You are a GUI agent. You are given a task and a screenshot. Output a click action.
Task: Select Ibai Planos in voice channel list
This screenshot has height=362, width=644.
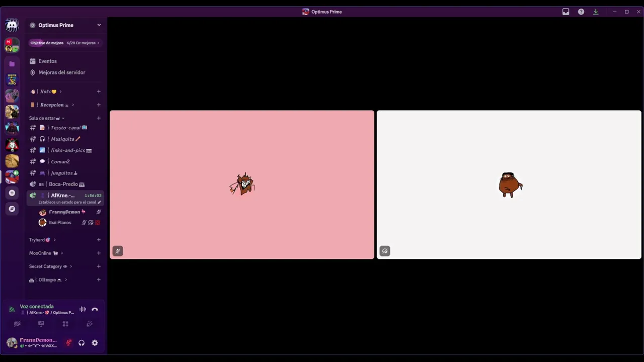(x=70, y=222)
